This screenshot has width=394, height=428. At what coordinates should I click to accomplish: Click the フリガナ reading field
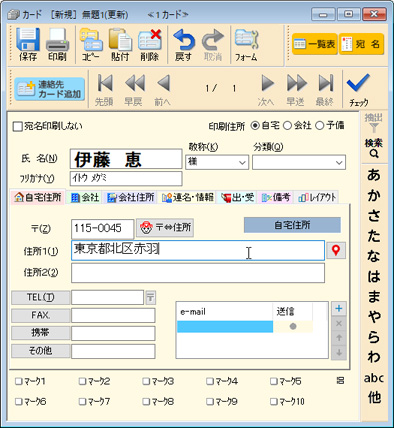click(126, 178)
